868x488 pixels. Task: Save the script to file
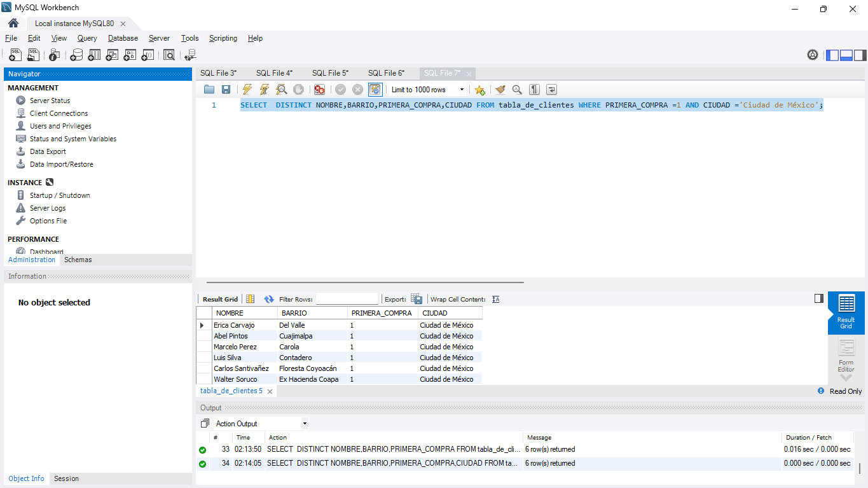tap(226, 90)
